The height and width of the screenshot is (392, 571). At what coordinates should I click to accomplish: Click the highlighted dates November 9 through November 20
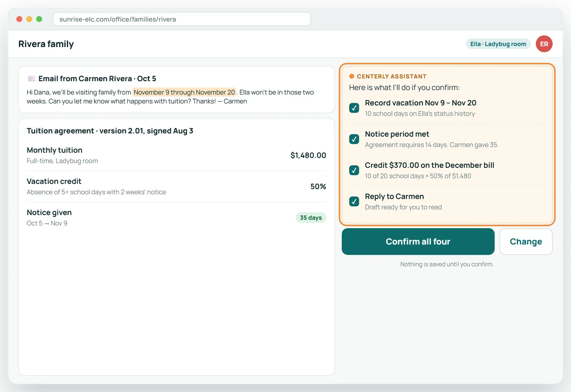pos(184,92)
